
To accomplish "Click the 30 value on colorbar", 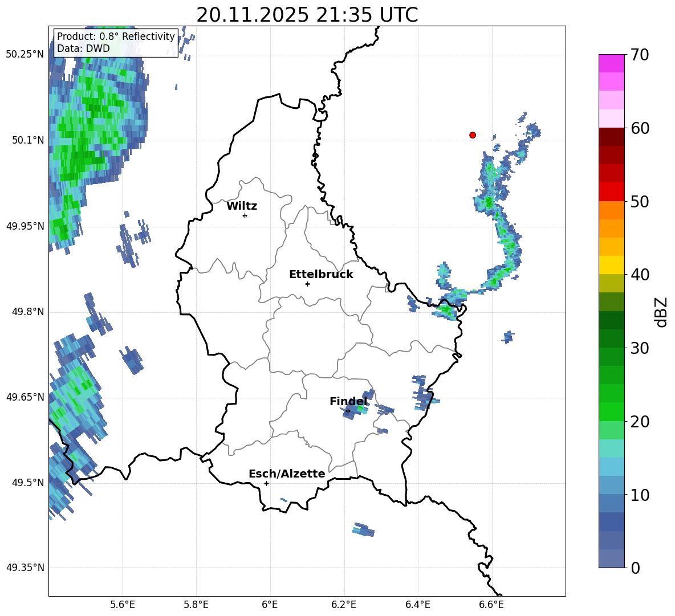I will point(640,348).
